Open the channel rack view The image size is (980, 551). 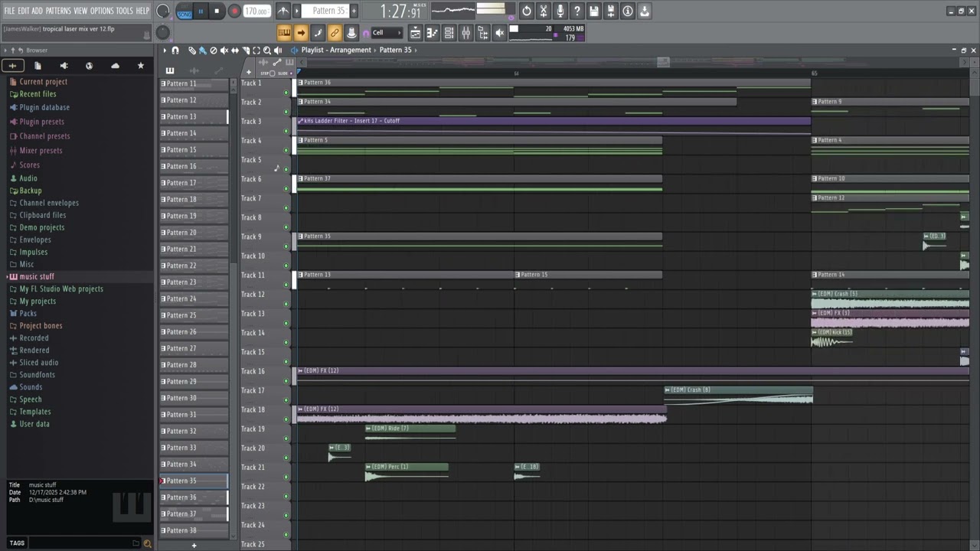[x=449, y=33]
